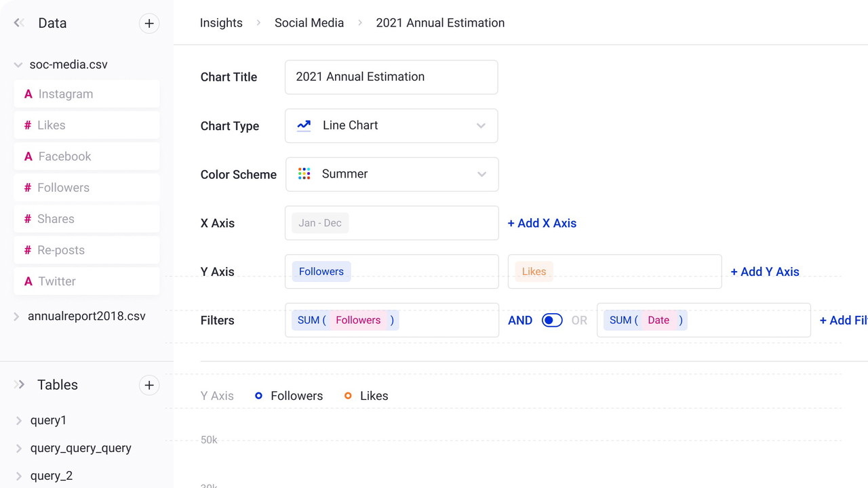Click the plus icon beside Tables
868x488 pixels.
(149, 385)
